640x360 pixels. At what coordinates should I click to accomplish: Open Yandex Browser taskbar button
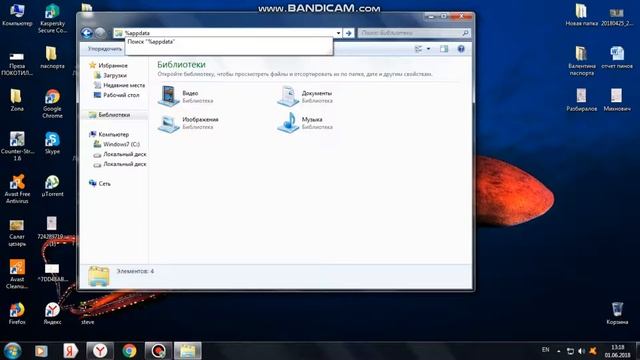[x=100, y=351]
